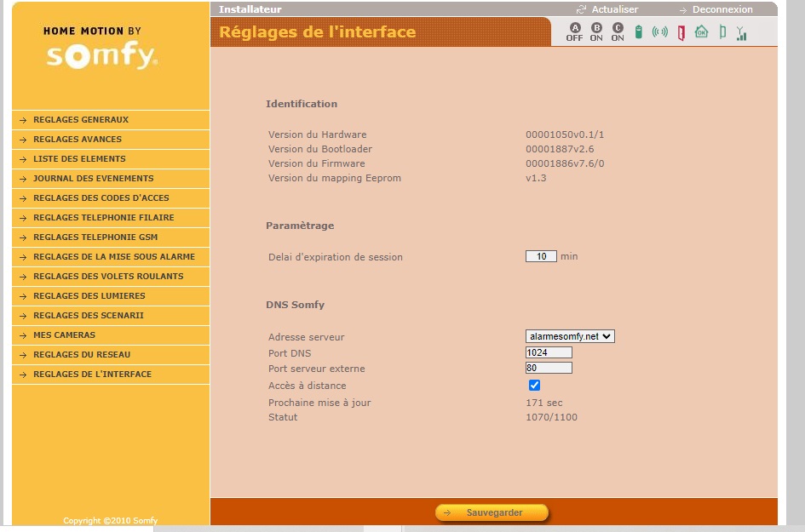Screen dimensions: 805x532
Task: Open Reglages Telephonie Filaire
Action: 111,217
